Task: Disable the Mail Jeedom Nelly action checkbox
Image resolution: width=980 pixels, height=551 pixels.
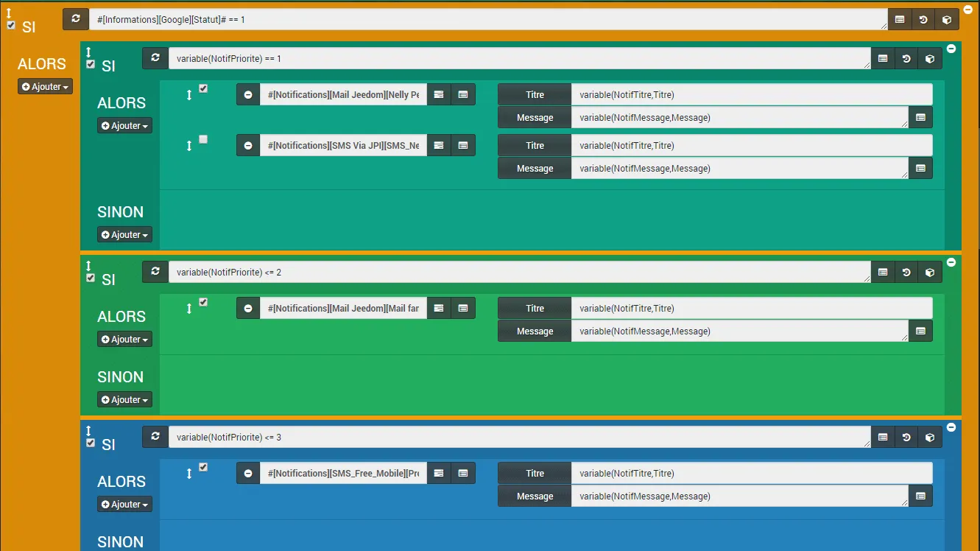Action: click(x=203, y=88)
